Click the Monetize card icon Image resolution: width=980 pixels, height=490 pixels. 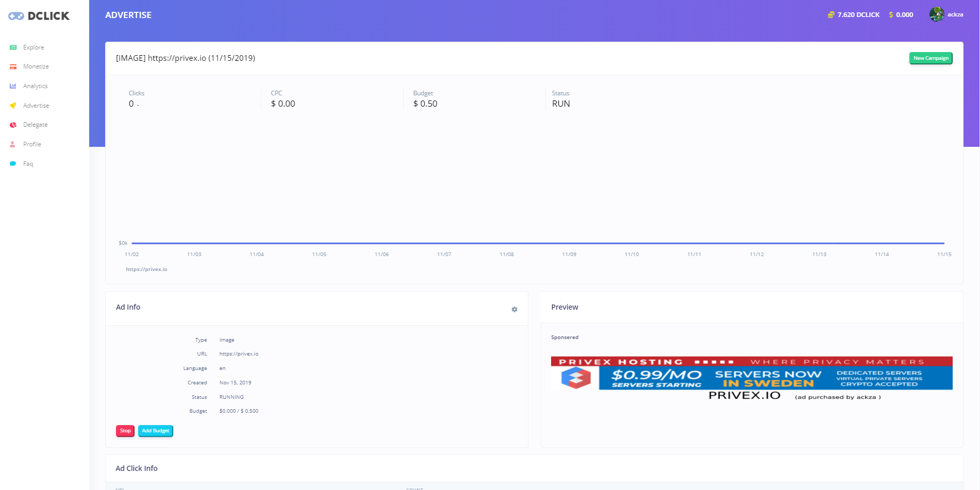point(13,67)
